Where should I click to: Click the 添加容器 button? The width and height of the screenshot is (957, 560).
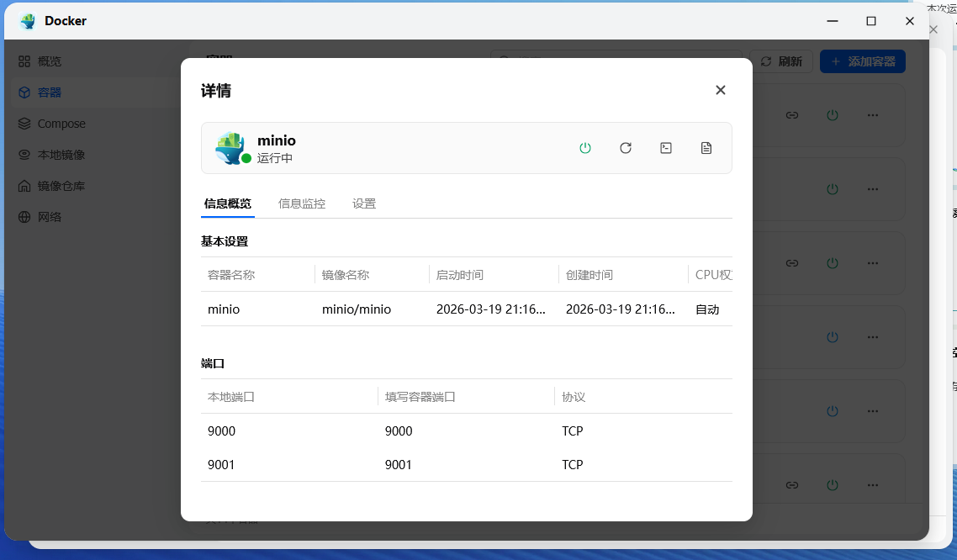tap(863, 61)
